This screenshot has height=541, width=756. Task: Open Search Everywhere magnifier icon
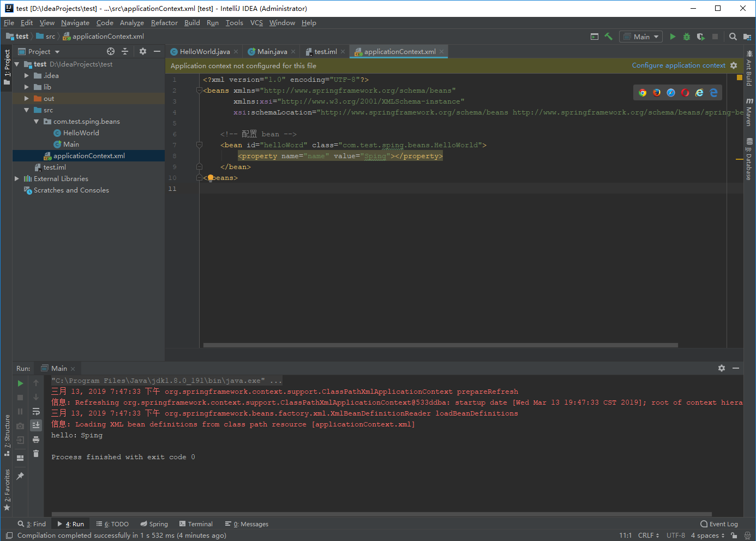[x=733, y=37]
